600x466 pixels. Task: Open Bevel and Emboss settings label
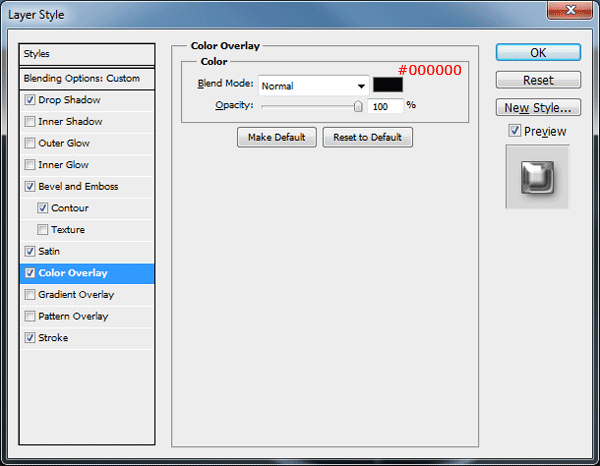(x=78, y=186)
